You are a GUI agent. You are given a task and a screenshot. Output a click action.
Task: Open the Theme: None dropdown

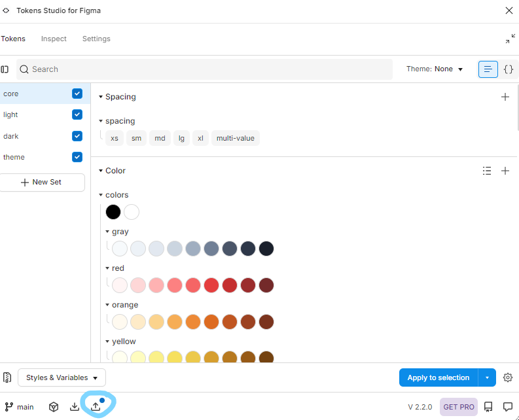435,69
